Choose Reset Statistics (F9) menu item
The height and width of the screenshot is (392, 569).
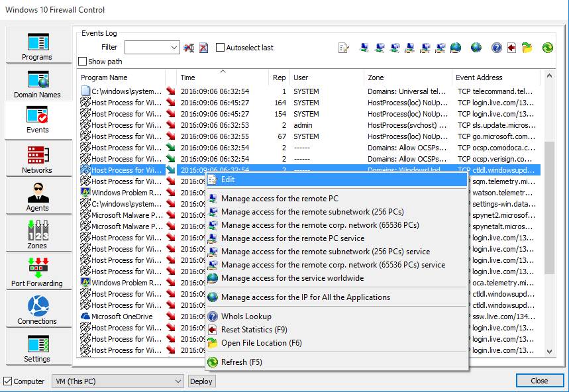[336, 330]
